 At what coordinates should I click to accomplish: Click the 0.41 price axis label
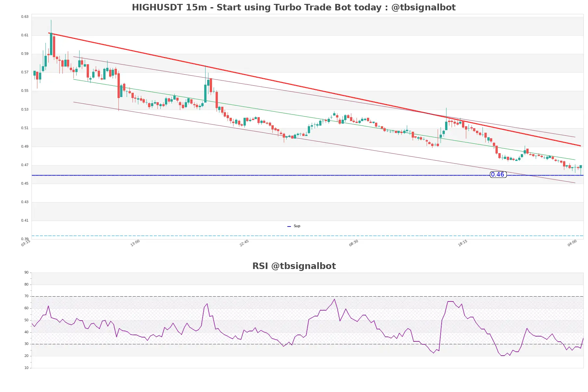25,220
